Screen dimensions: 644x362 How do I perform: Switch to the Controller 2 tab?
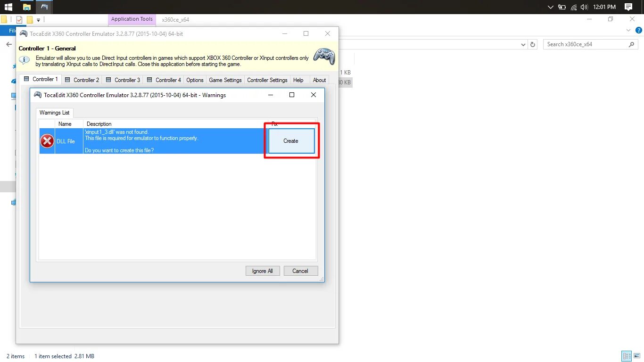pos(82,80)
